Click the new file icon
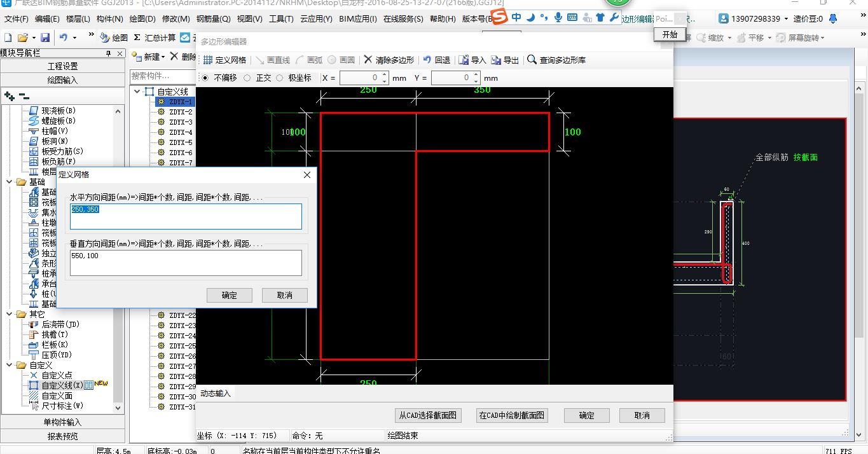The image size is (868, 454). (x=8, y=38)
